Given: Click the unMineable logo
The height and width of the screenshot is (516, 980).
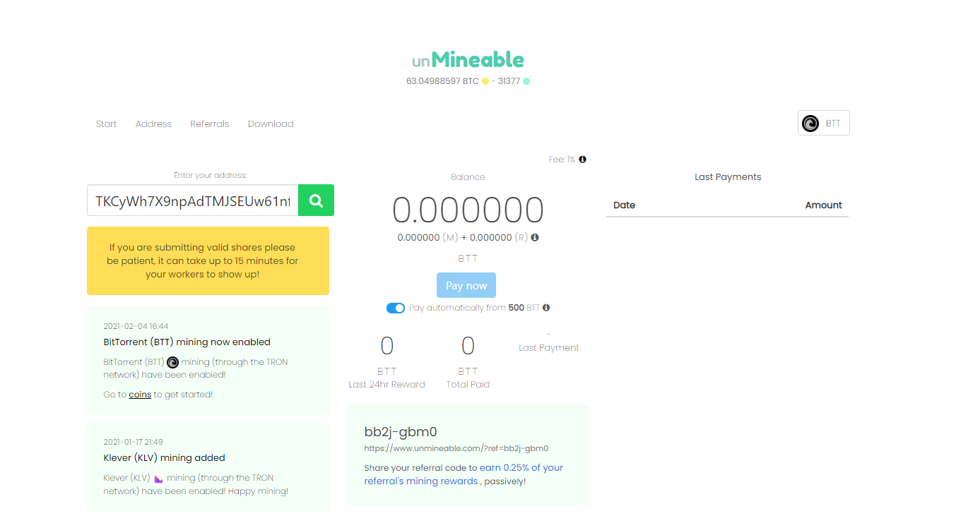Looking at the screenshot, I should pyautogui.click(x=468, y=59).
